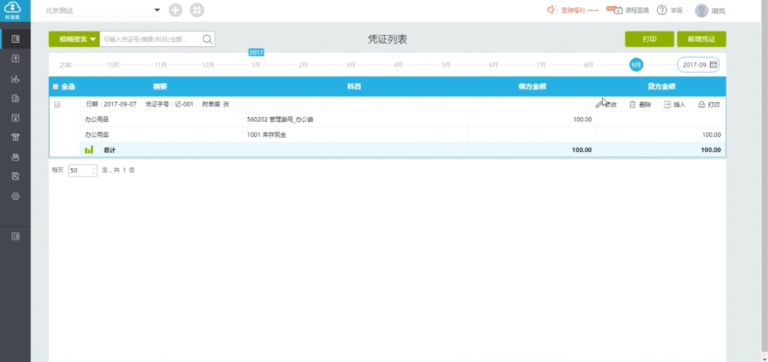This screenshot has height=362, width=768.
Task: Click the 新增凭证 button
Action: click(701, 39)
